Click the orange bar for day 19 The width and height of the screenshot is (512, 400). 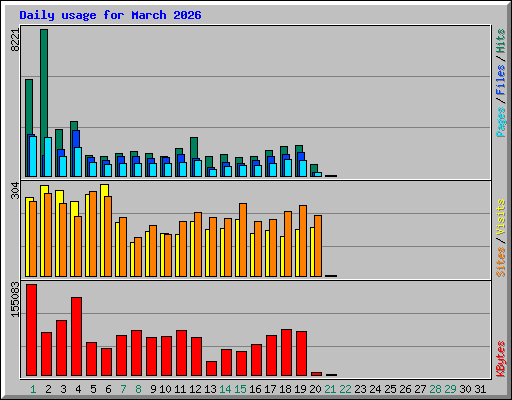tap(303, 241)
